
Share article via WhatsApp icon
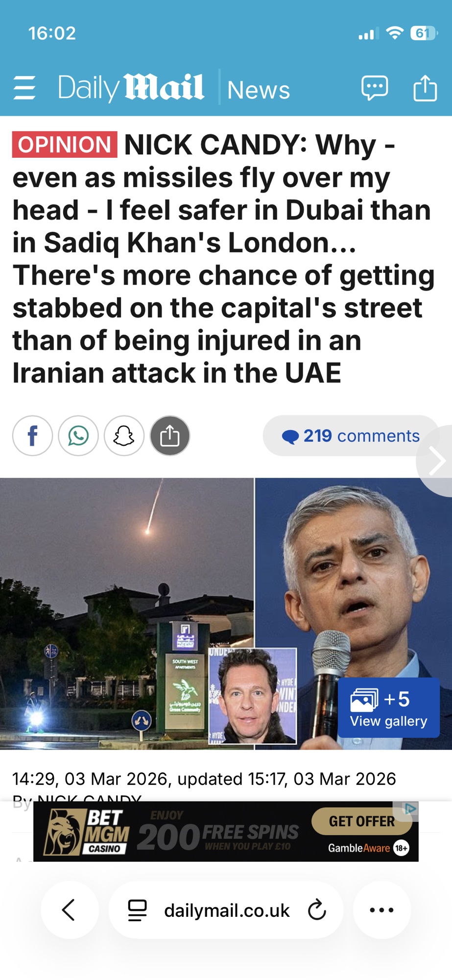[78, 436]
